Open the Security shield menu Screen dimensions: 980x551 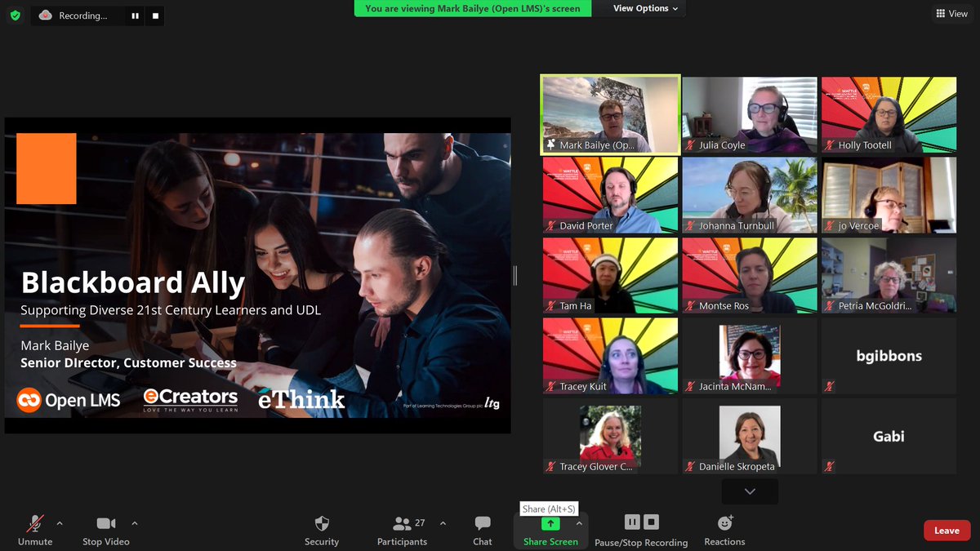click(322, 530)
